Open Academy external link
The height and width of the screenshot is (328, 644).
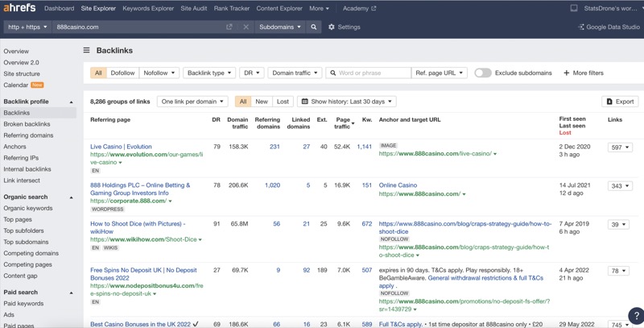pyautogui.click(x=359, y=8)
